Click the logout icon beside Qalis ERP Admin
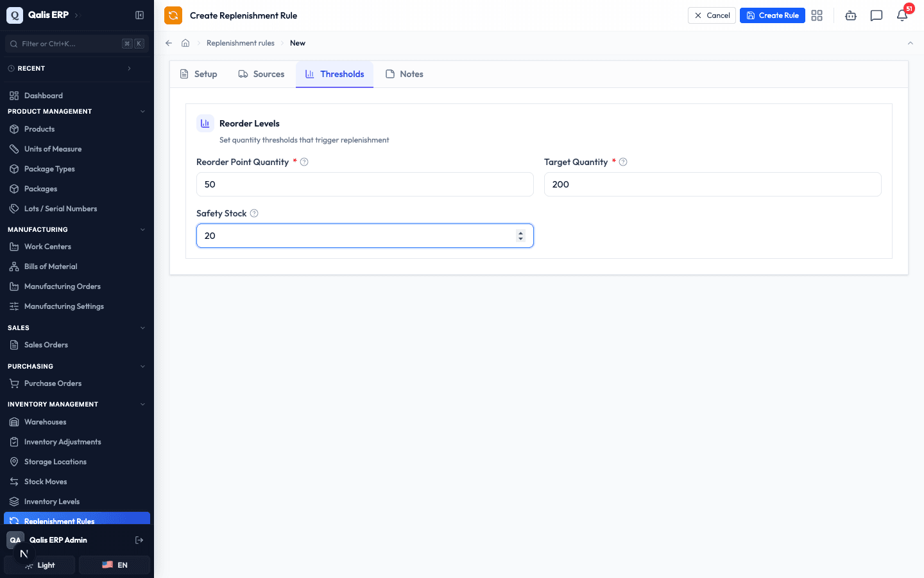 (x=139, y=540)
